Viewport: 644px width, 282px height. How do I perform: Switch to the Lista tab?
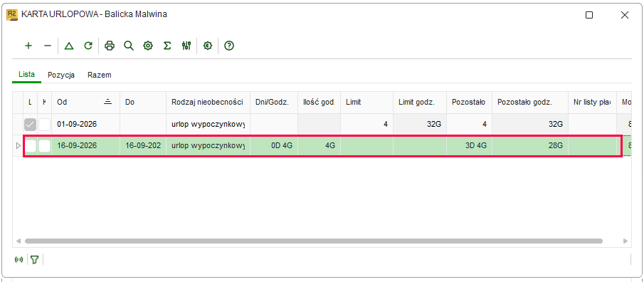tap(27, 75)
